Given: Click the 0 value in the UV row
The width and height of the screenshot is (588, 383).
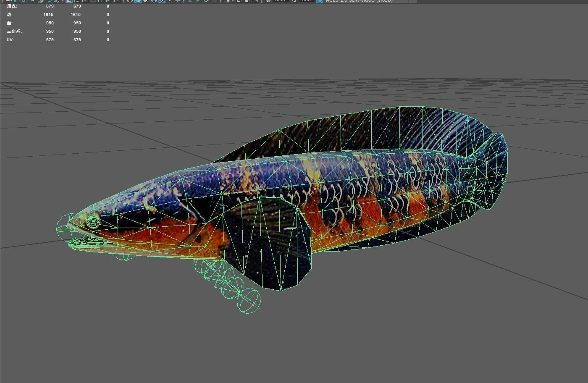Looking at the screenshot, I should click(x=108, y=39).
